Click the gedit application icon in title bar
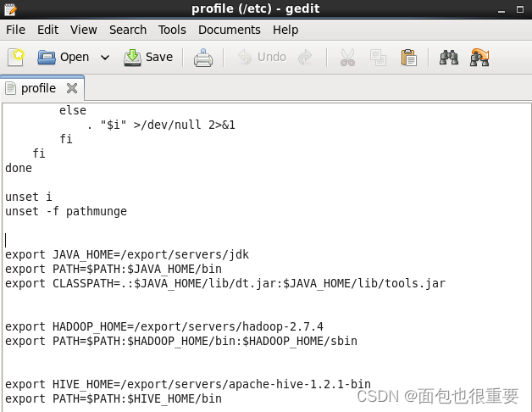Image resolution: width=532 pixels, height=412 pixels. point(10,9)
